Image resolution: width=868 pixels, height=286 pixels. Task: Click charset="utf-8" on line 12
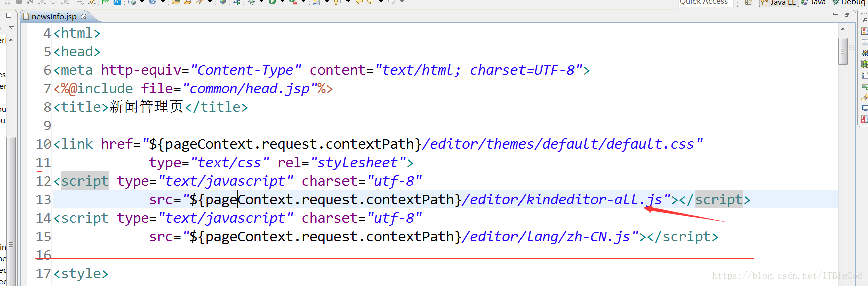(x=362, y=181)
